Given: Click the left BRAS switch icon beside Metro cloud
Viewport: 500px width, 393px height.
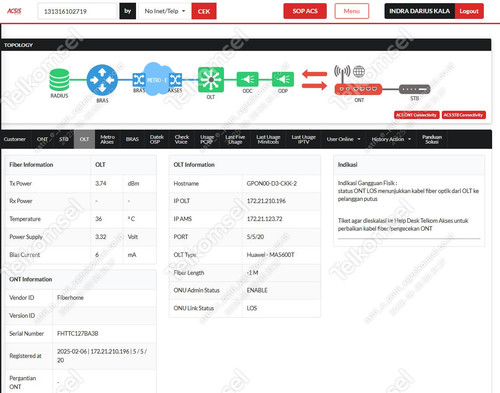Looking at the screenshot, I should [x=139, y=80].
